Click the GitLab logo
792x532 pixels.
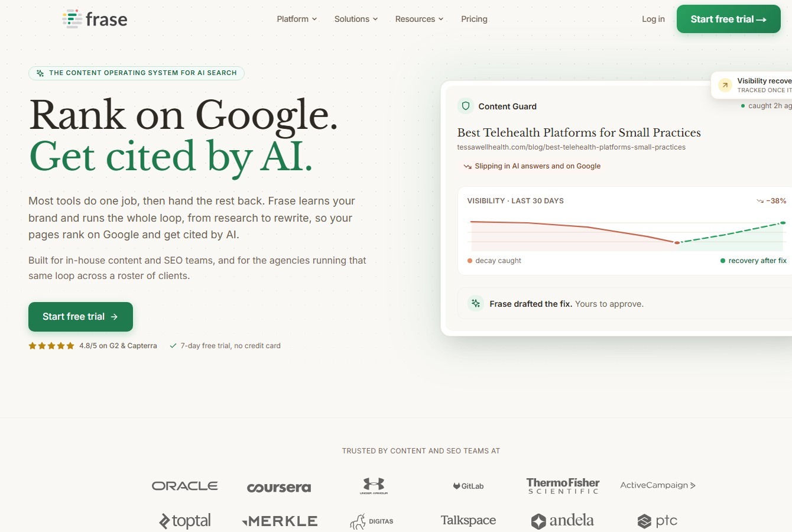pos(468,486)
